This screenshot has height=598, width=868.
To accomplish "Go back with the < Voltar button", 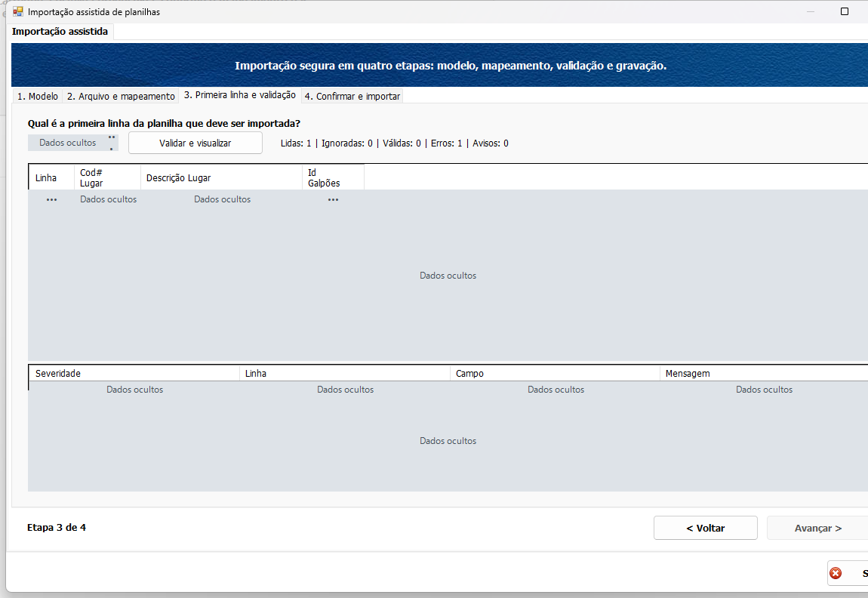I will coord(705,529).
